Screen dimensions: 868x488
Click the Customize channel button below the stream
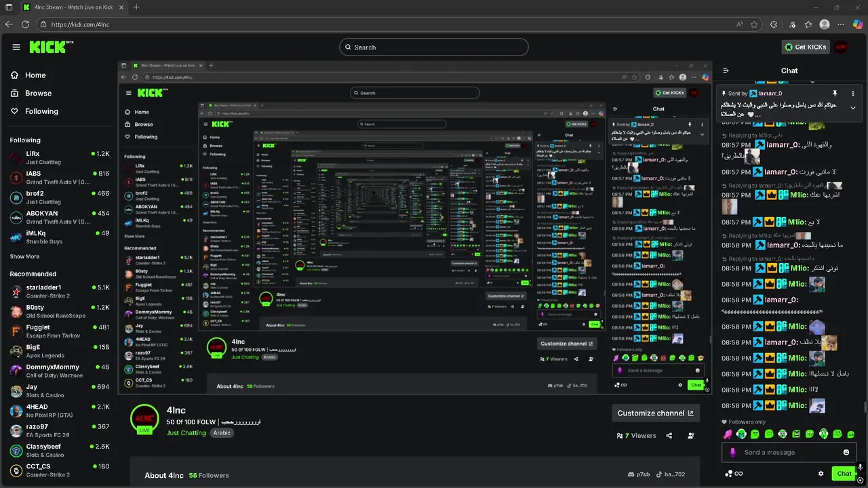(655, 413)
